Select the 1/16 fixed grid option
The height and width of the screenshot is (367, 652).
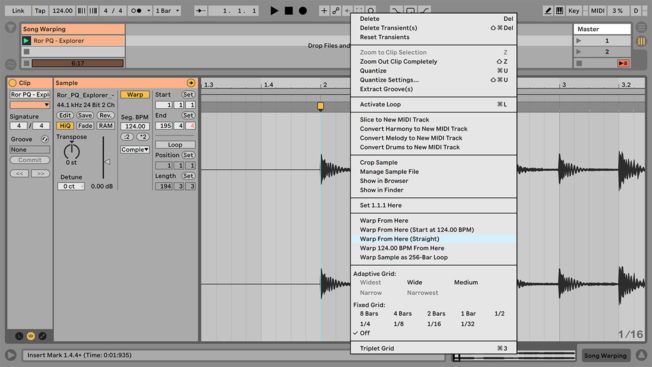click(x=434, y=324)
